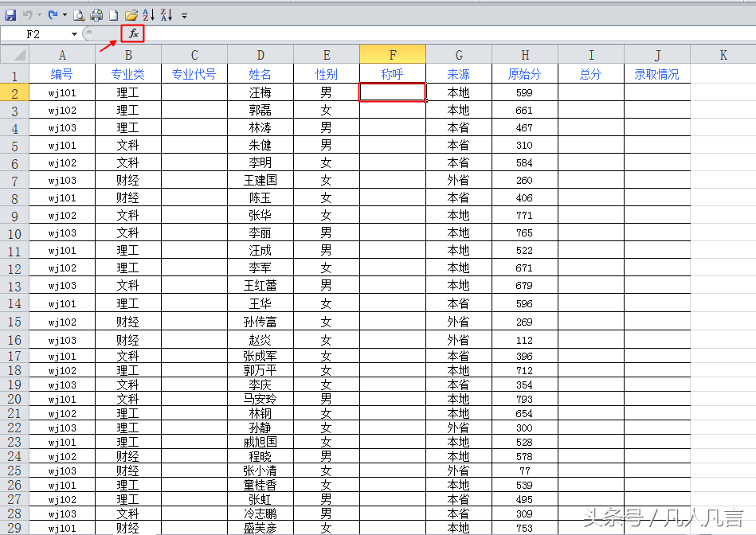This screenshot has width=756, height=535.
Task: Open Print Preview from the toolbar
Action: pos(79,15)
